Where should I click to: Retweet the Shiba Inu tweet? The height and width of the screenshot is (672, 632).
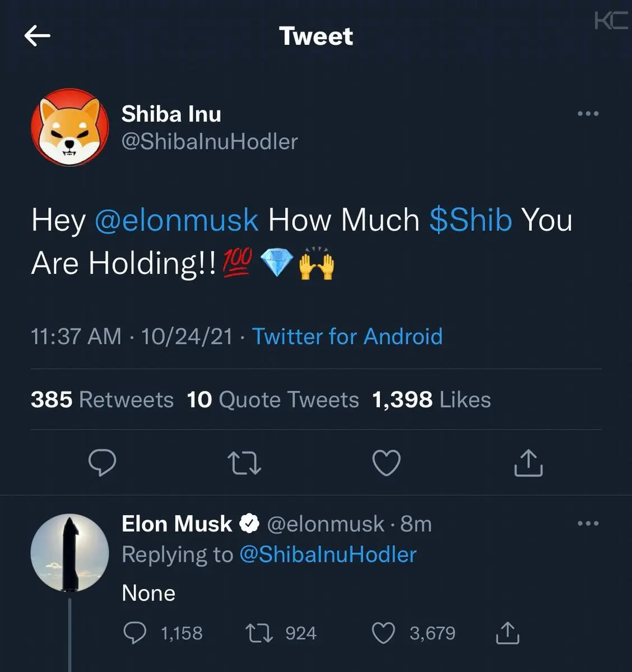click(245, 463)
